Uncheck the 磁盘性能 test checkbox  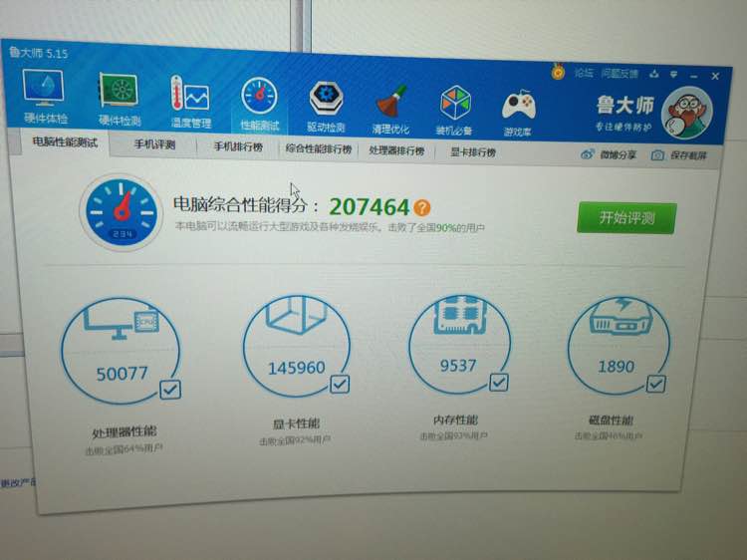(x=656, y=384)
